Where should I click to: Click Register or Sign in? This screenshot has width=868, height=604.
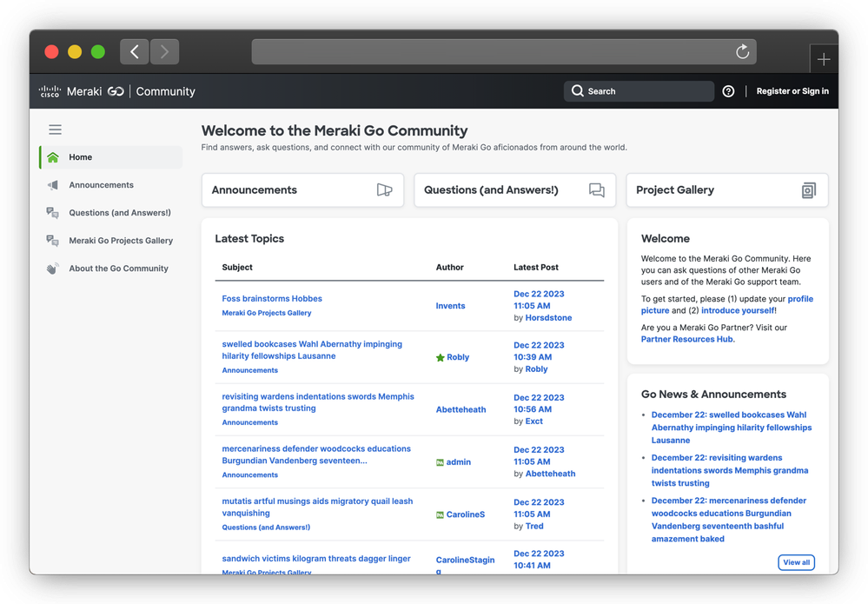pos(792,91)
